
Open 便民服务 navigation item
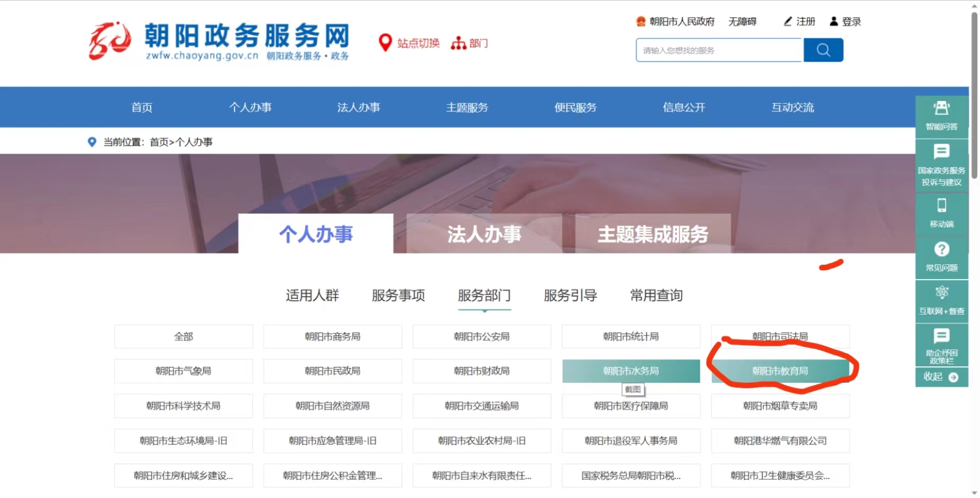click(x=575, y=107)
